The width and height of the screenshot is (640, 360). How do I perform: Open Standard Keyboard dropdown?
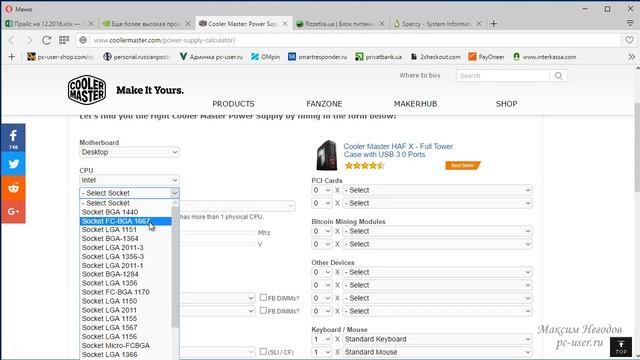[x=437, y=339]
